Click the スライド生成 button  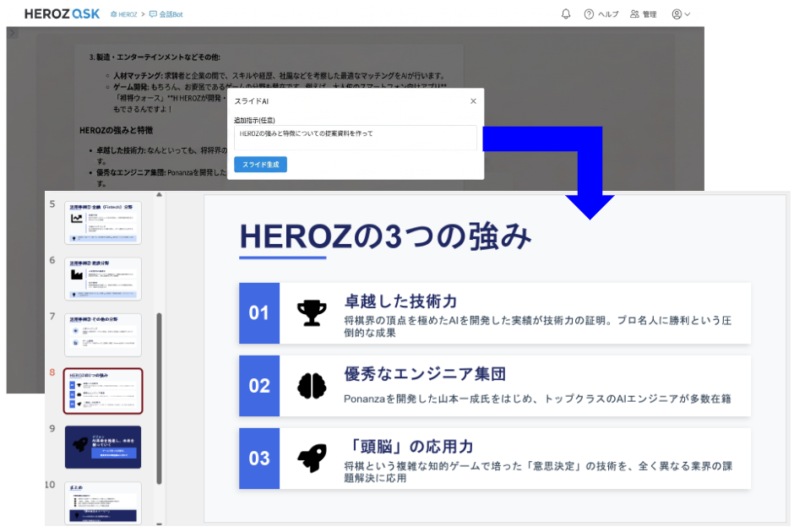tap(260, 164)
